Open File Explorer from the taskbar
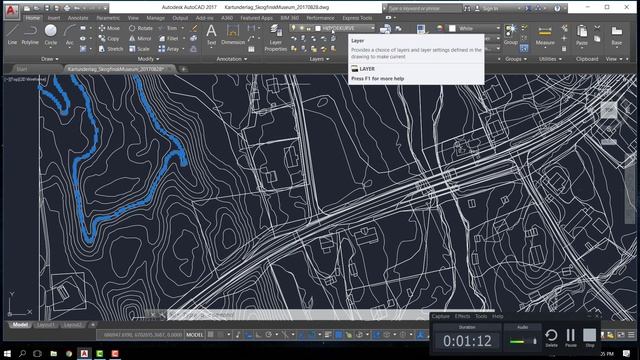The image size is (640, 360). click(53, 353)
